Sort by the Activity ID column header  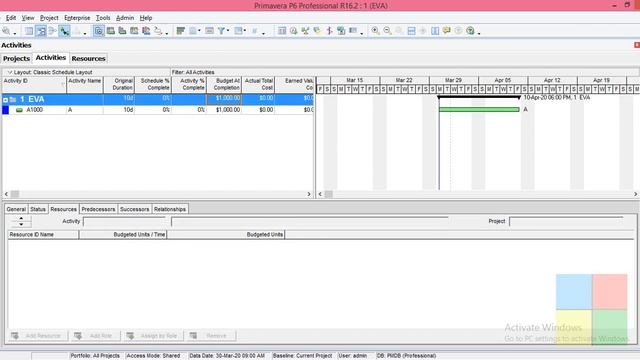pos(34,84)
